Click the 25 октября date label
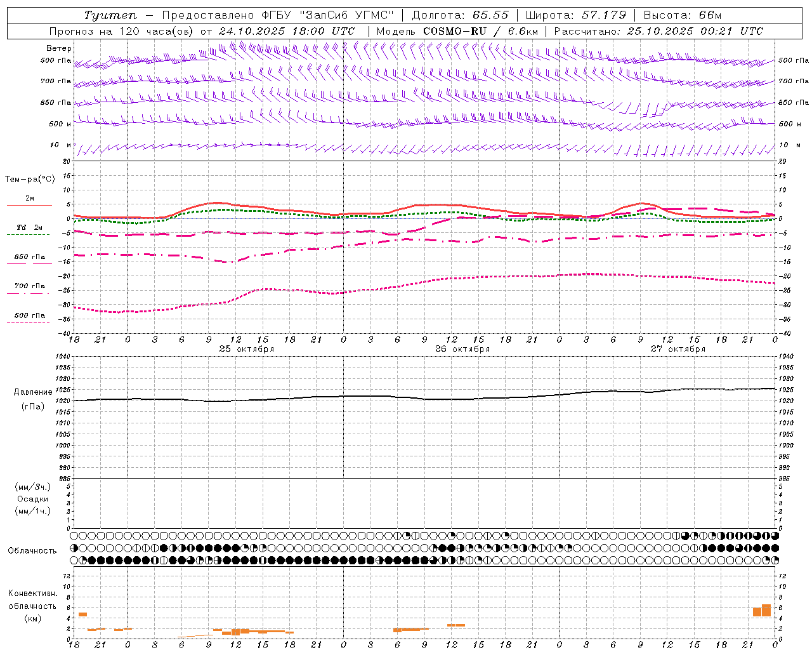 247,349
